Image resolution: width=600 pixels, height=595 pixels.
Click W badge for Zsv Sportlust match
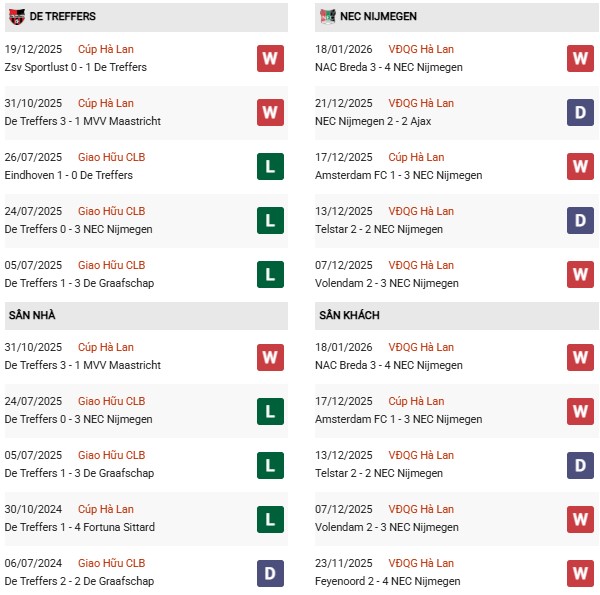[270, 59]
